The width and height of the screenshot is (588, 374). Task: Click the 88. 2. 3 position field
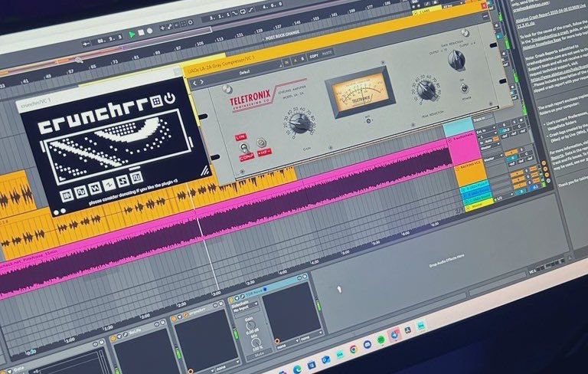(x=109, y=39)
